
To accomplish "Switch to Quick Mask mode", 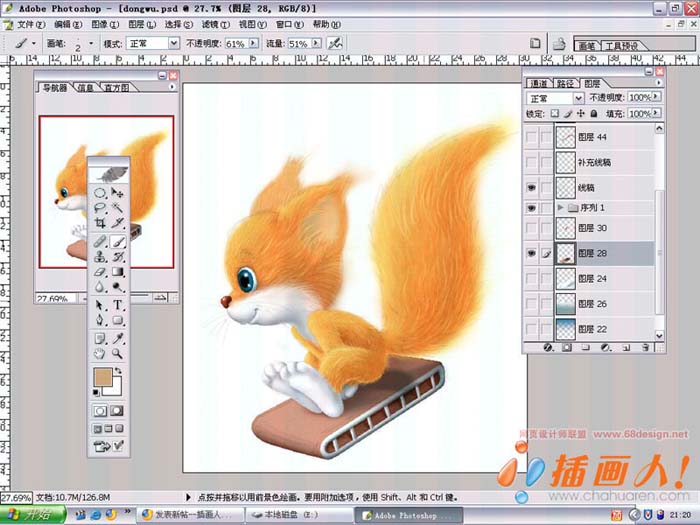I will [x=117, y=411].
